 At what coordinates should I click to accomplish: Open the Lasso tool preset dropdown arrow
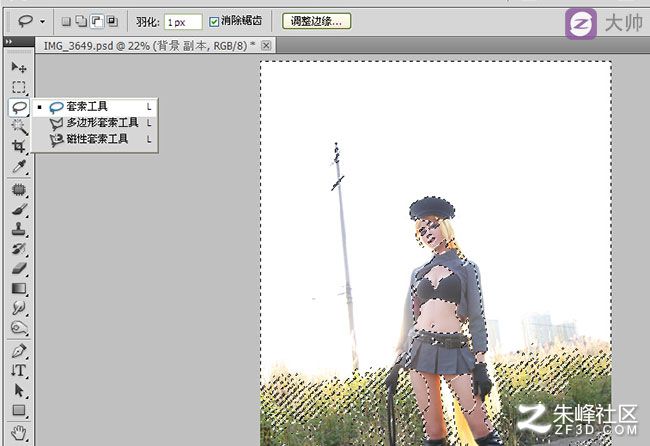[42, 22]
